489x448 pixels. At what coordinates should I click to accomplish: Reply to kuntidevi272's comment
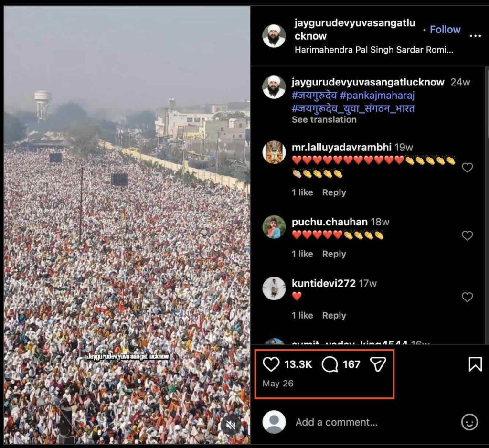tap(334, 315)
